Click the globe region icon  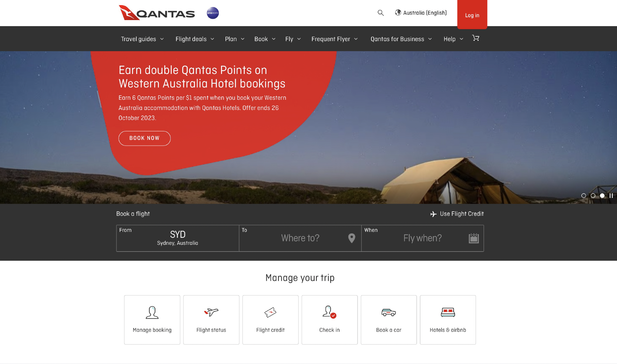[x=398, y=12]
